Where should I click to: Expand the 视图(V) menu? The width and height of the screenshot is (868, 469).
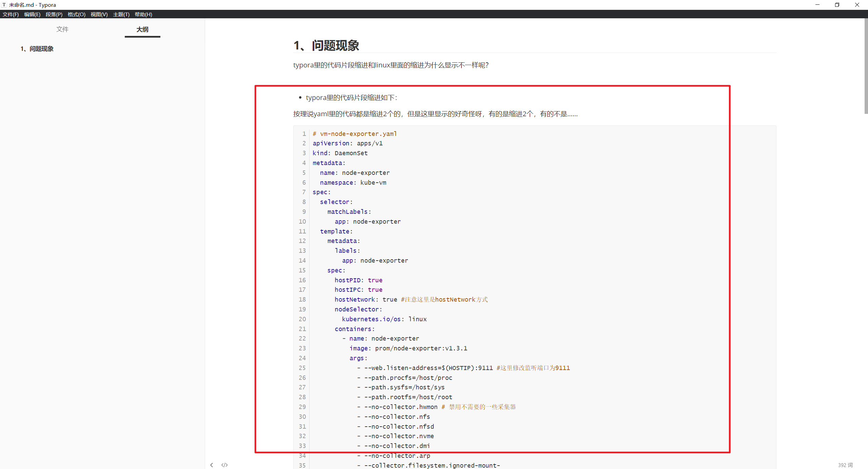pos(99,14)
